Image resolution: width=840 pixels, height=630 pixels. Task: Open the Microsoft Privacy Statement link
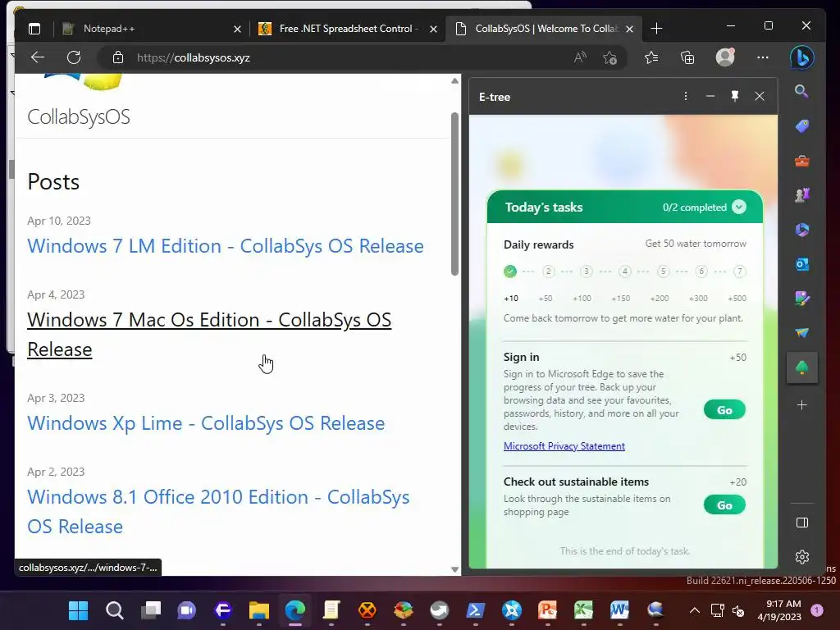pos(564,446)
